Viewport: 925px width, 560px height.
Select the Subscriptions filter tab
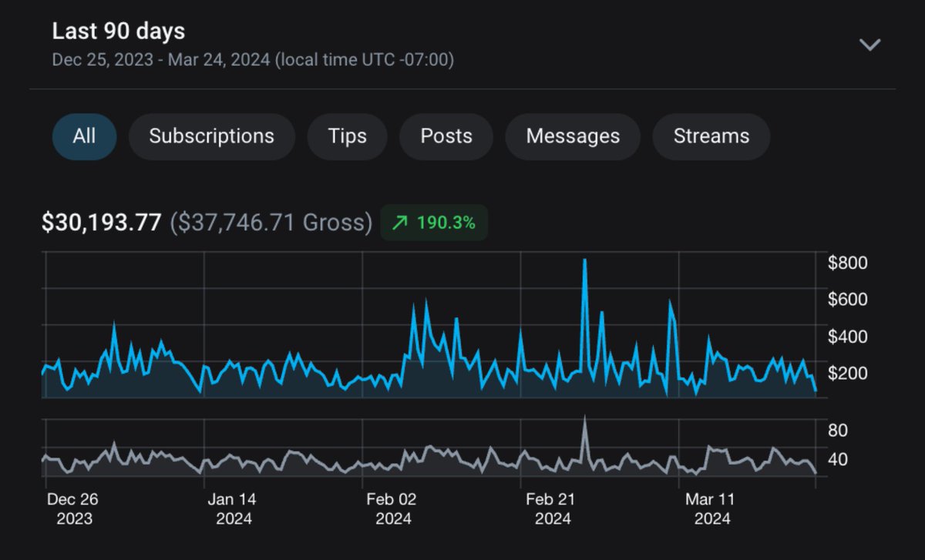(211, 136)
